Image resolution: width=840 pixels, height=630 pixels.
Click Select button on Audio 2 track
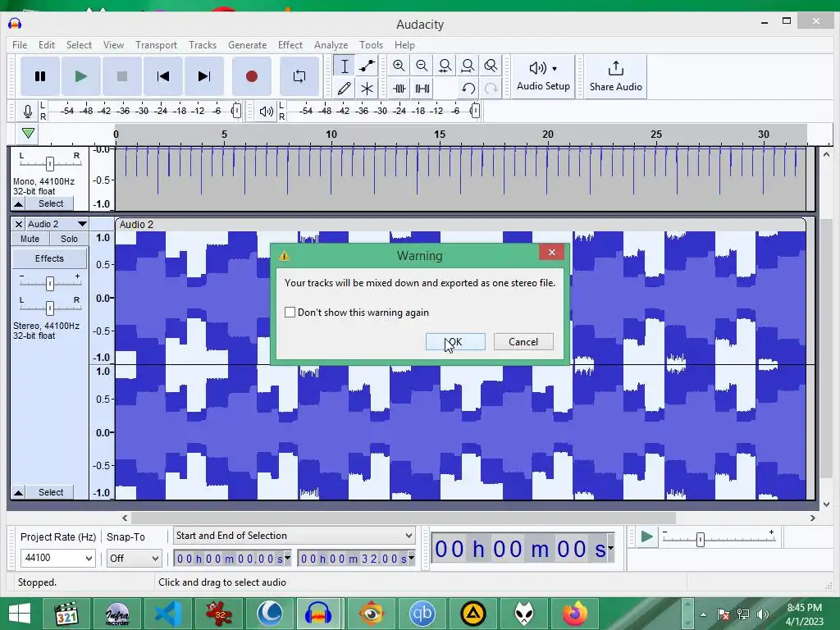pos(51,492)
